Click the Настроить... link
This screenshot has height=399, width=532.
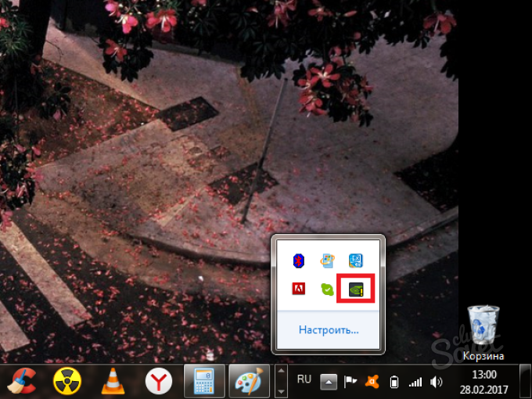329,329
